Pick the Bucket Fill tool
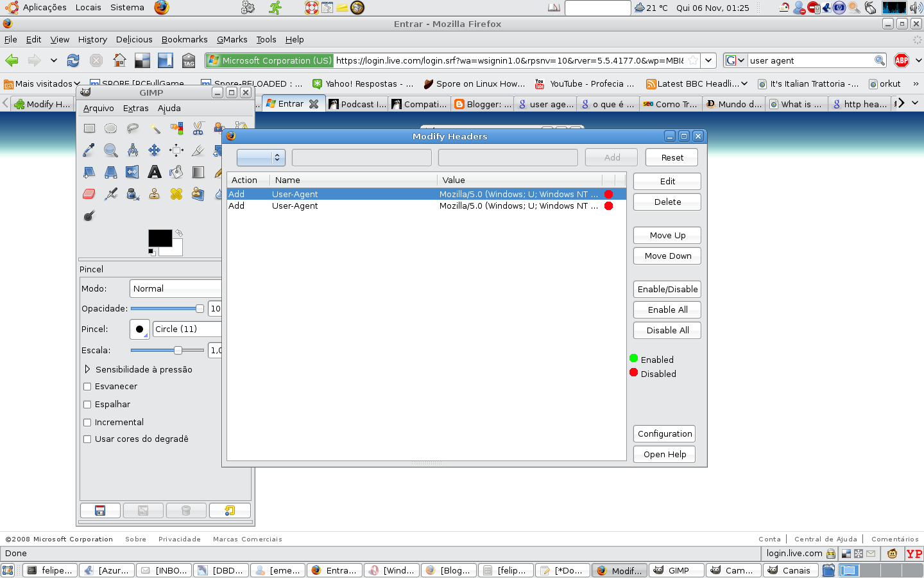The height and width of the screenshot is (578, 924). coord(176,172)
